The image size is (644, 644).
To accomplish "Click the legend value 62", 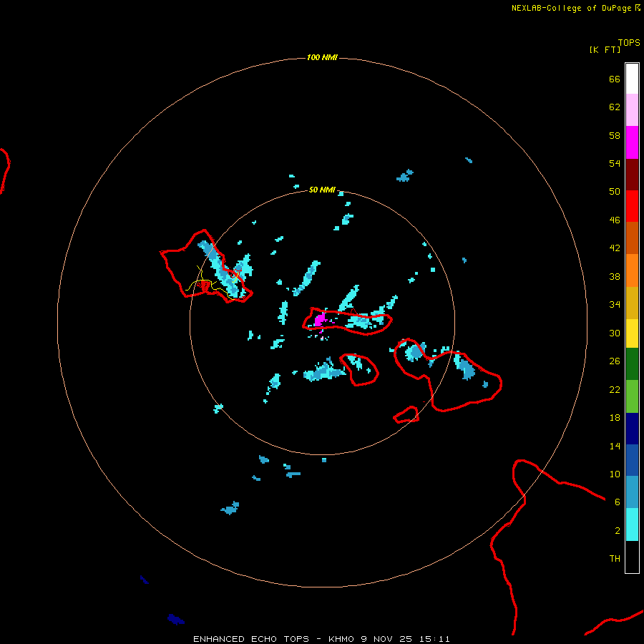I will coord(615,107).
